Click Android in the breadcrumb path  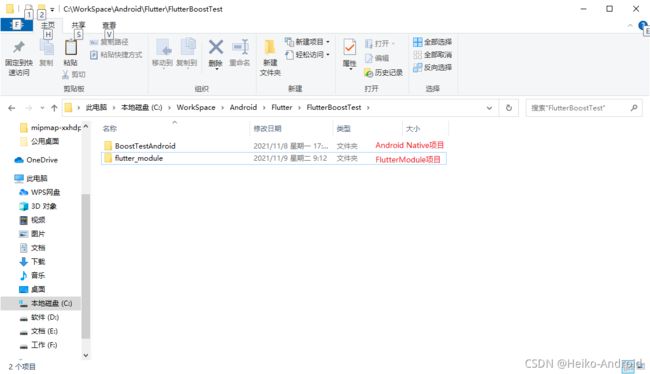click(x=243, y=107)
